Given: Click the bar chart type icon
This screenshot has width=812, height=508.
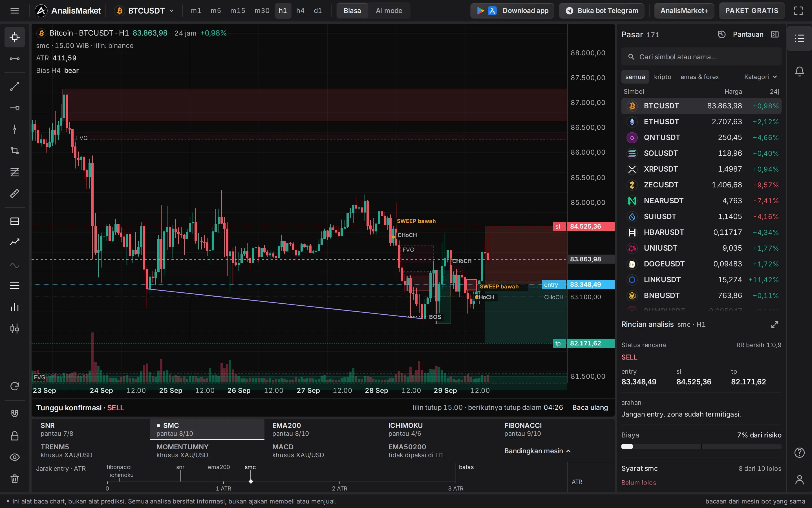Looking at the screenshot, I should pyautogui.click(x=14, y=307).
